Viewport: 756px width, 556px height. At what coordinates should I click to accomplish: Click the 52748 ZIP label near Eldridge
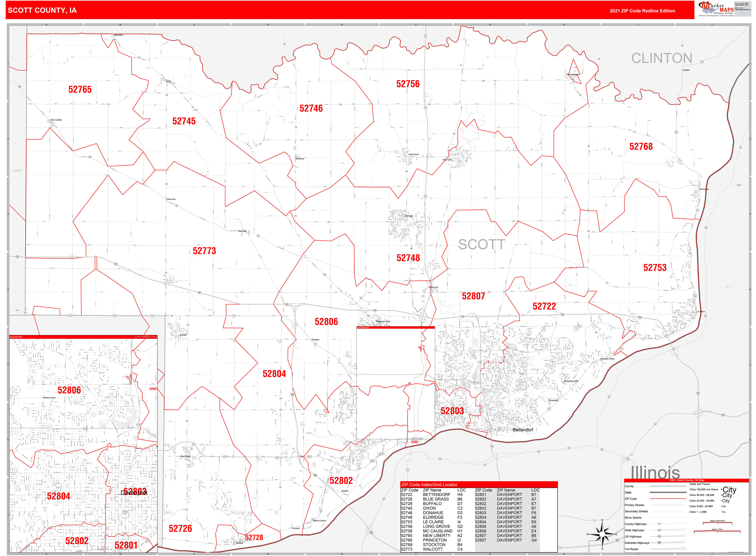click(x=408, y=258)
